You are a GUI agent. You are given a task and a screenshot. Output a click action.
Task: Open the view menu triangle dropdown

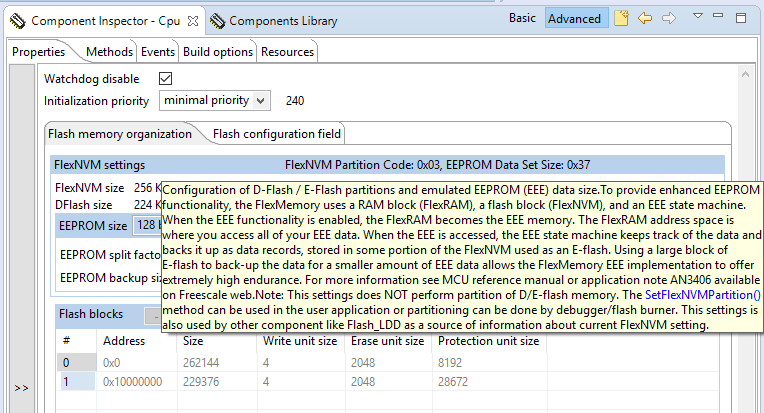698,16
